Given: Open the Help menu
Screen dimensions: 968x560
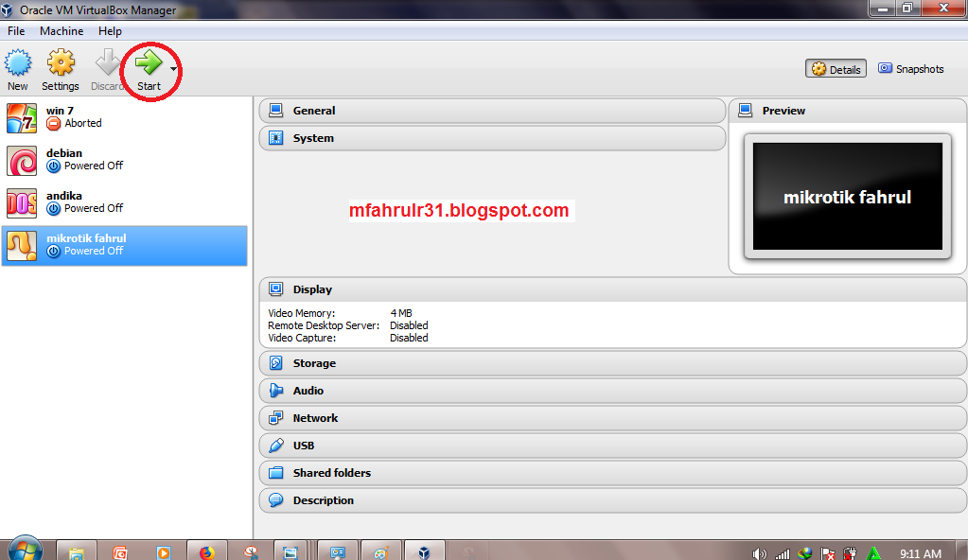Looking at the screenshot, I should pos(110,31).
